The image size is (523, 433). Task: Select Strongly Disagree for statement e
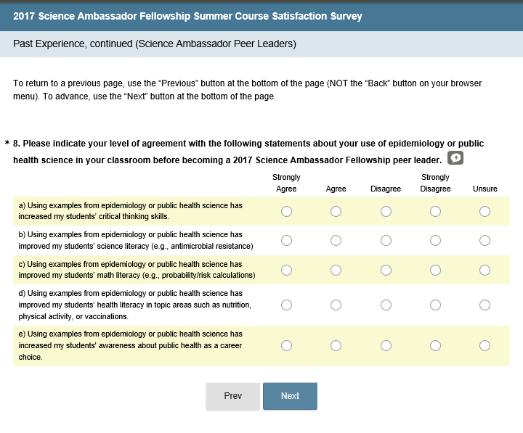[435, 346]
